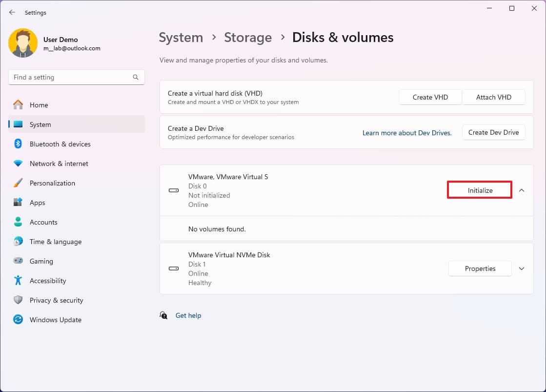This screenshot has width=546, height=392.
Task: Initialize Disk 0
Action: coord(480,190)
